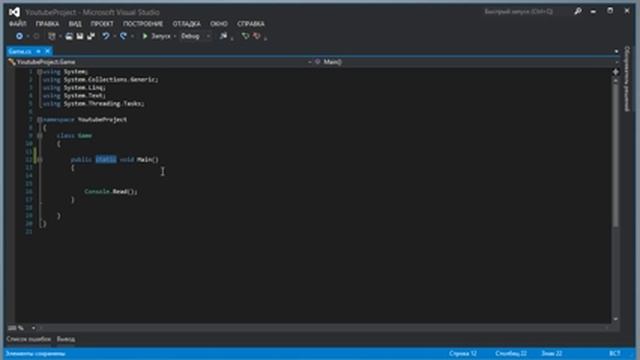Screen dimensions: 640x360
Task: Click the Navigate Backward toolbar icon
Action: [x=19, y=36]
